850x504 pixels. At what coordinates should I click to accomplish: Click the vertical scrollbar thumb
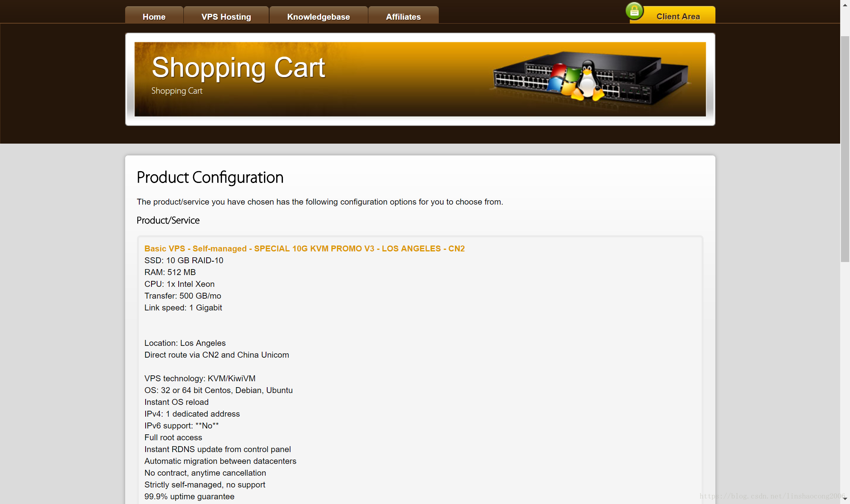click(x=845, y=149)
